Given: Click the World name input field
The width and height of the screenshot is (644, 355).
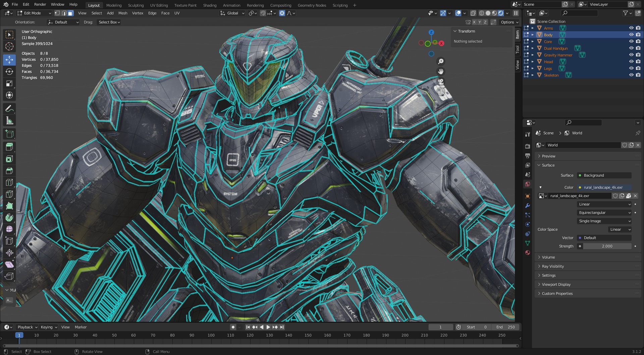Looking at the screenshot, I should 583,145.
